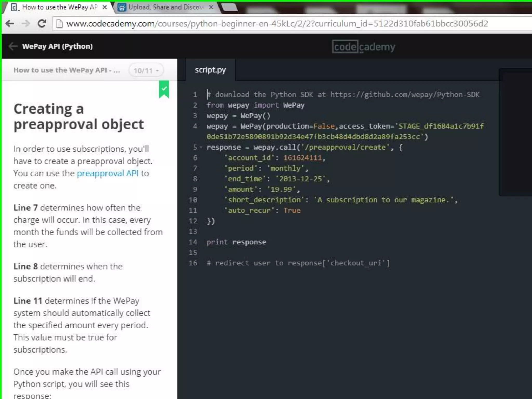Click the browser back arrow
The width and height of the screenshot is (532, 399).
coord(10,24)
